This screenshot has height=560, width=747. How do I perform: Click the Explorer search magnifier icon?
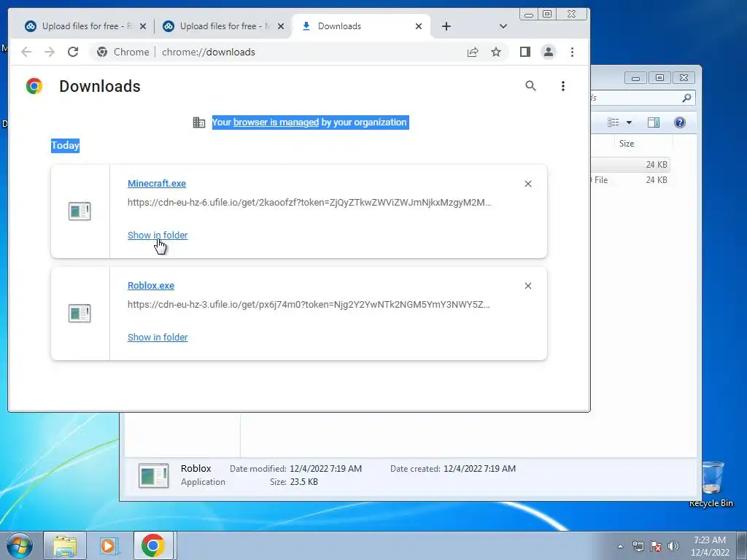coord(686,98)
